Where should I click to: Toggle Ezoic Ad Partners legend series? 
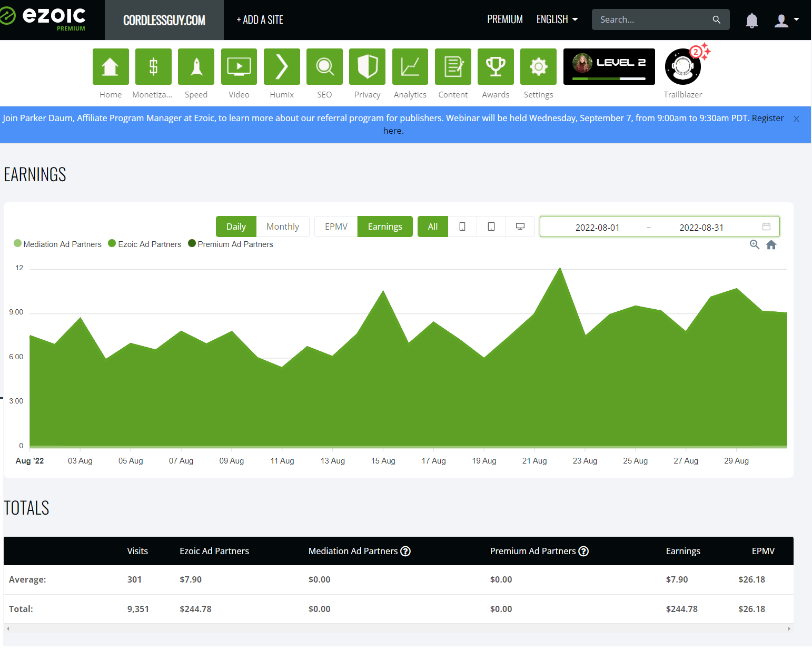pyautogui.click(x=144, y=244)
